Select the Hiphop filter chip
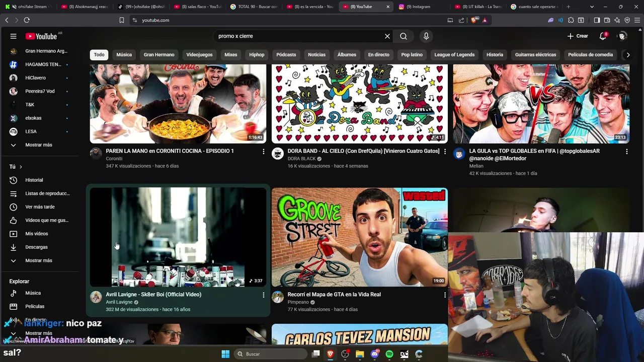Image resolution: width=644 pixels, height=362 pixels. tap(257, 55)
